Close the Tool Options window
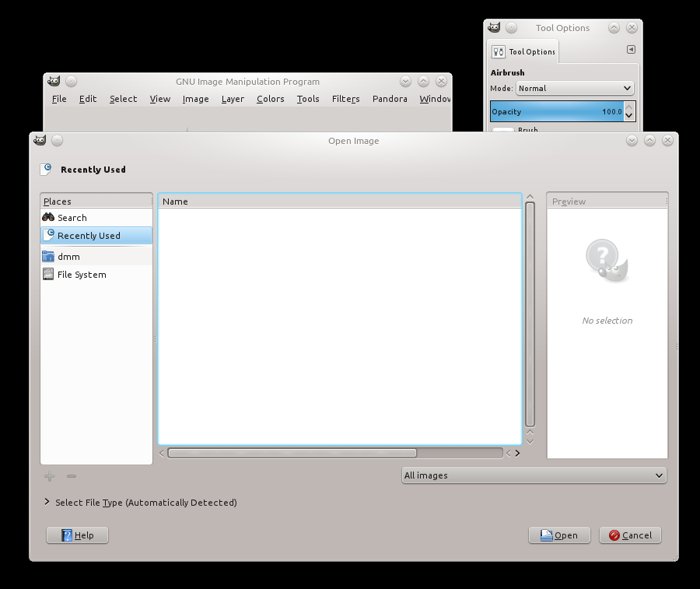This screenshot has height=589, width=700. pos(632,28)
